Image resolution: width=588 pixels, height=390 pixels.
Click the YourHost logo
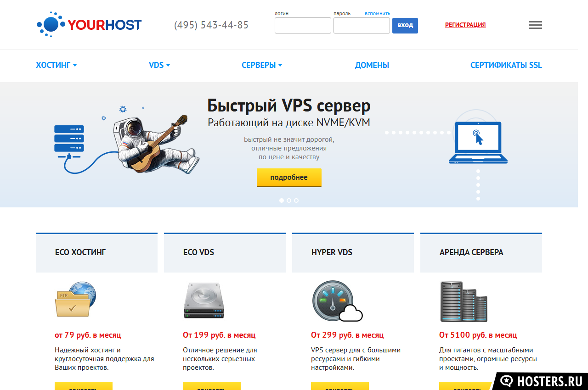coord(89,24)
